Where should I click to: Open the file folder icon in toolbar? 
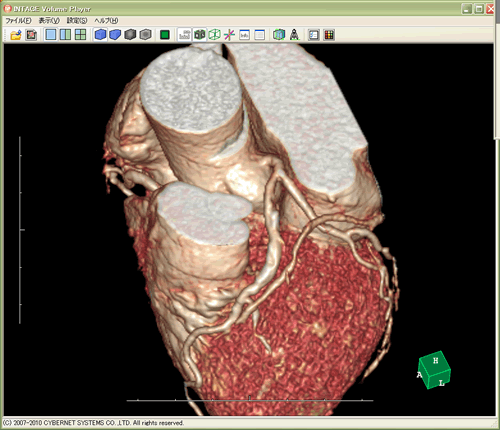click(x=16, y=35)
